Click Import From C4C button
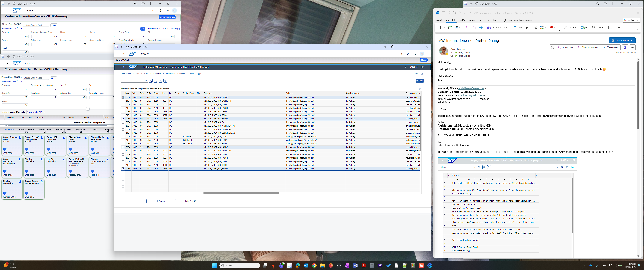The image size is (644, 270). pos(167,17)
